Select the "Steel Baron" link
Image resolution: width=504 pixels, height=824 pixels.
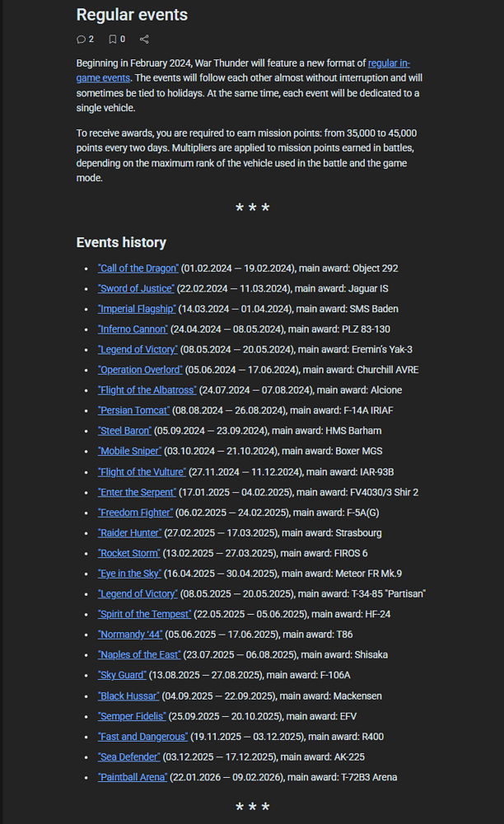(124, 431)
